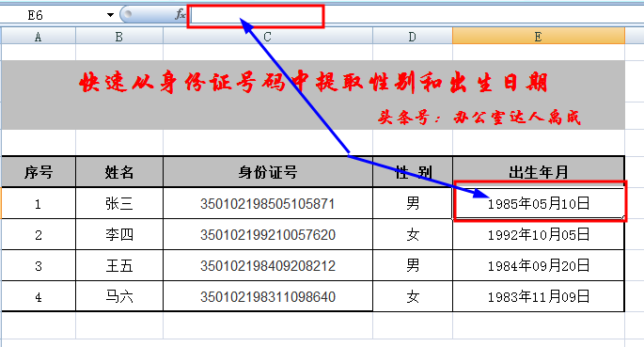Image resolution: width=644 pixels, height=347 pixels.
Task: Select column A header
Action: [39, 37]
